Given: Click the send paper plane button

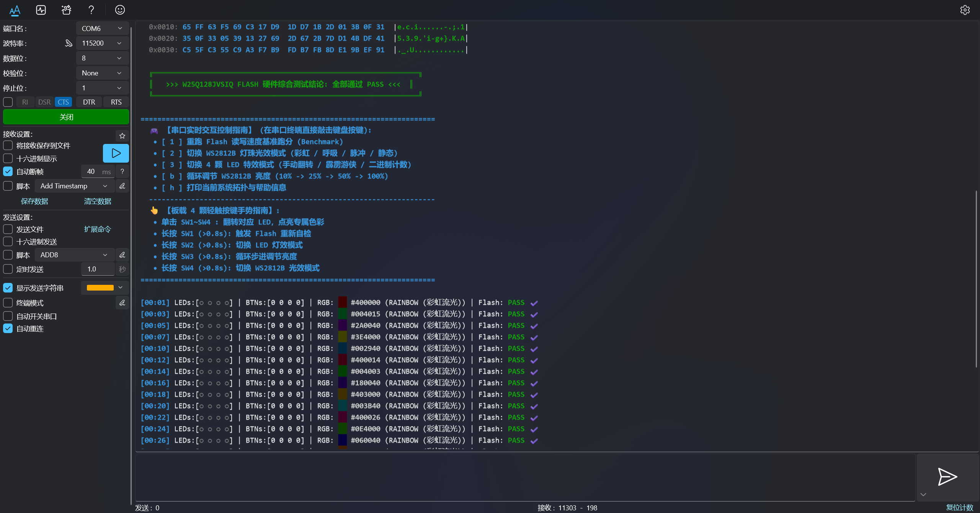Looking at the screenshot, I should tap(947, 477).
